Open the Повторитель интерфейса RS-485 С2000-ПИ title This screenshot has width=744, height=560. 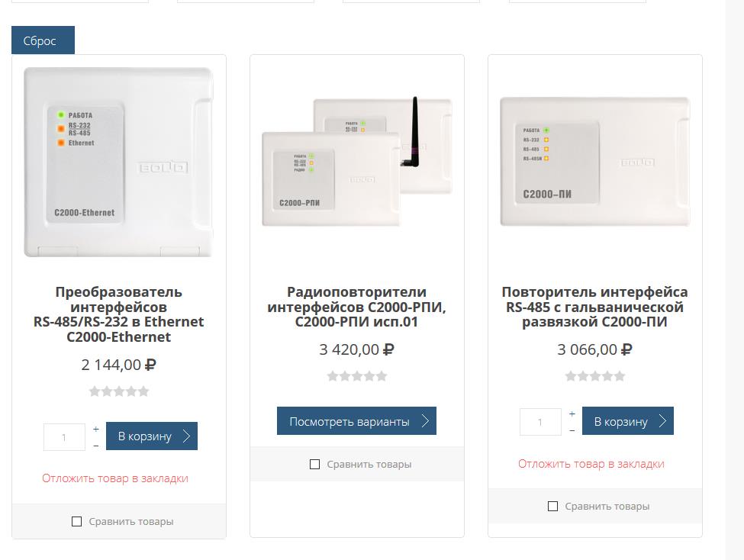pos(595,307)
